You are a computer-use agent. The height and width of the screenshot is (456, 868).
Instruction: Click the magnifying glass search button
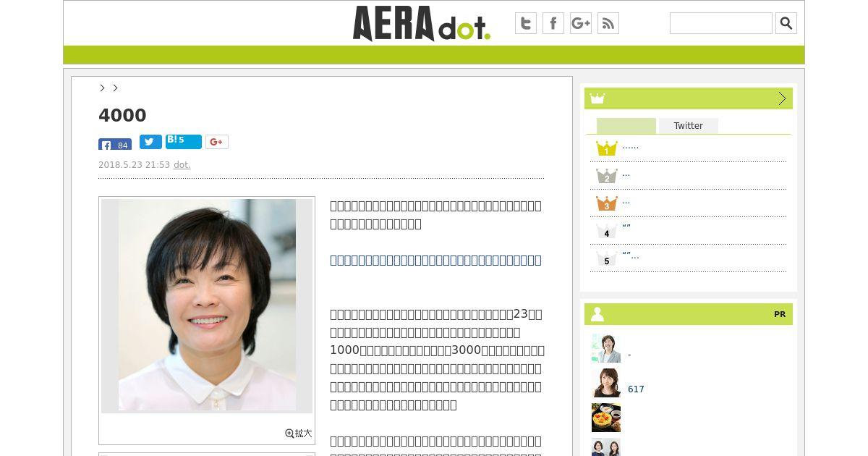click(786, 23)
